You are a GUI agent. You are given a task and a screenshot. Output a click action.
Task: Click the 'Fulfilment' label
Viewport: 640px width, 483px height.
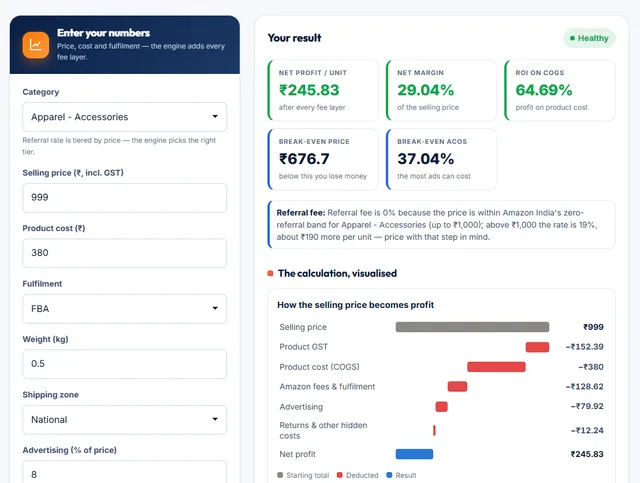[x=42, y=284]
